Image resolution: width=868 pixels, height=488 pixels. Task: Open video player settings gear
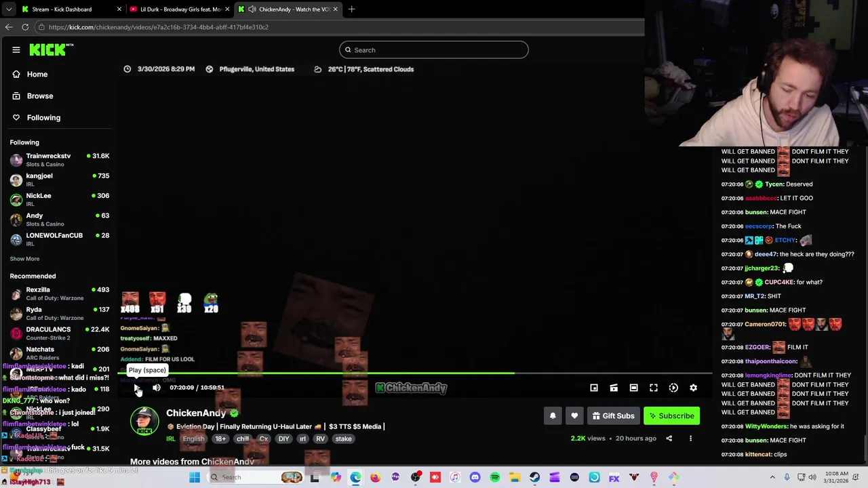(693, 388)
